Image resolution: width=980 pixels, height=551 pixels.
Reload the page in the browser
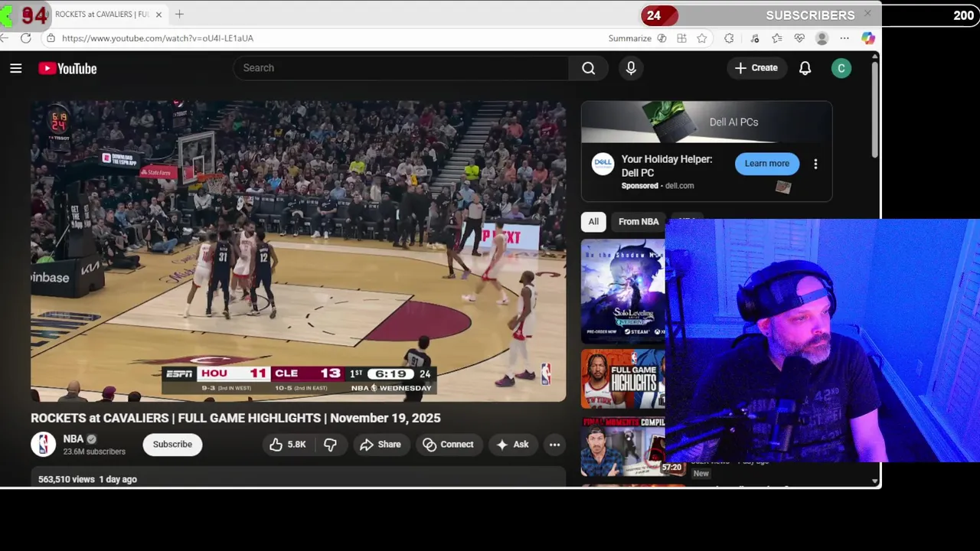pos(26,38)
